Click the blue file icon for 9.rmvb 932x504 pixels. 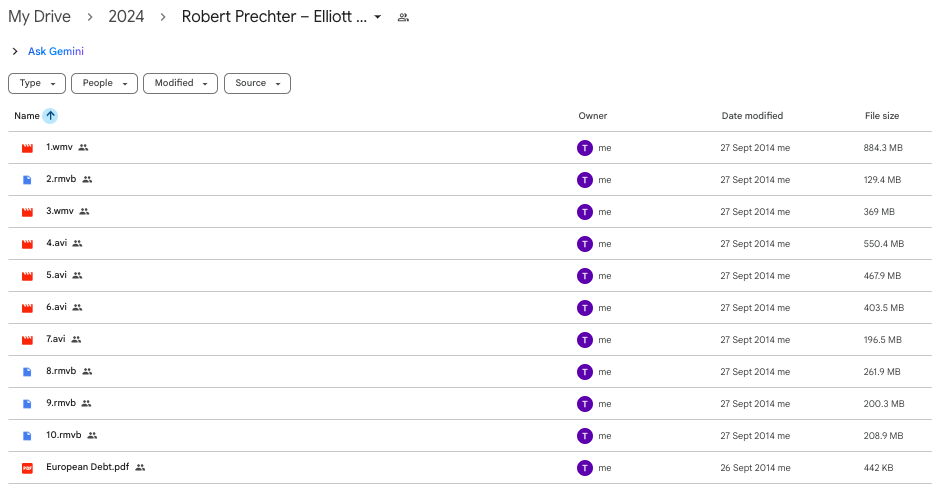(27, 404)
